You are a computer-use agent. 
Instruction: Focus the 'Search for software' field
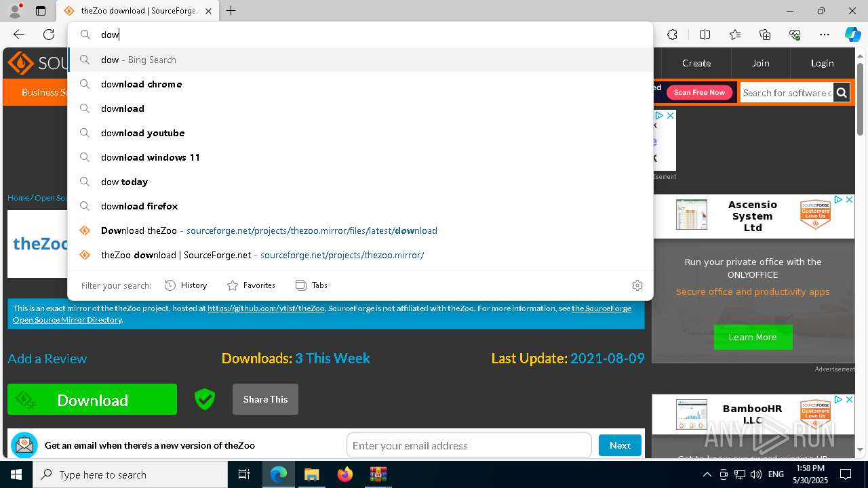click(x=787, y=93)
